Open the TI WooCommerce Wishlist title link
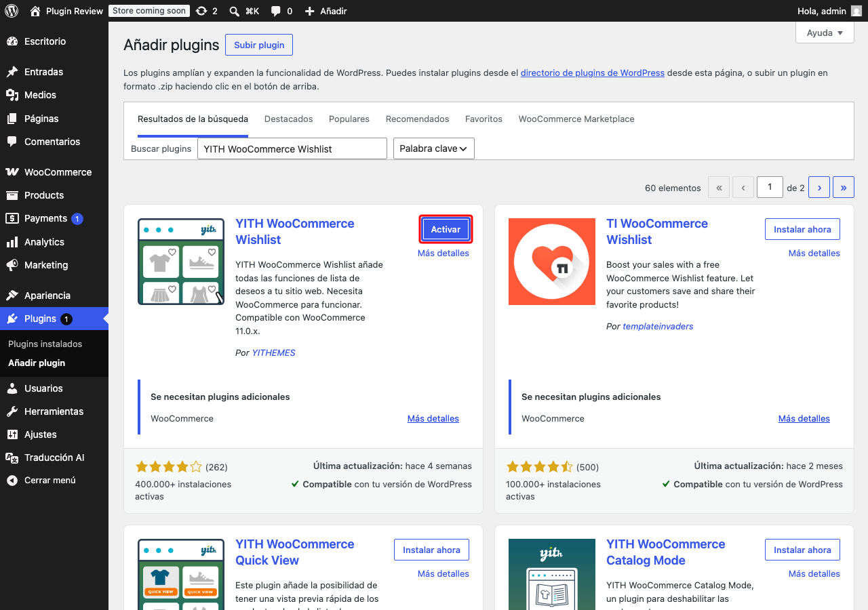Screen dimensions: 868x610 [x=657, y=231]
